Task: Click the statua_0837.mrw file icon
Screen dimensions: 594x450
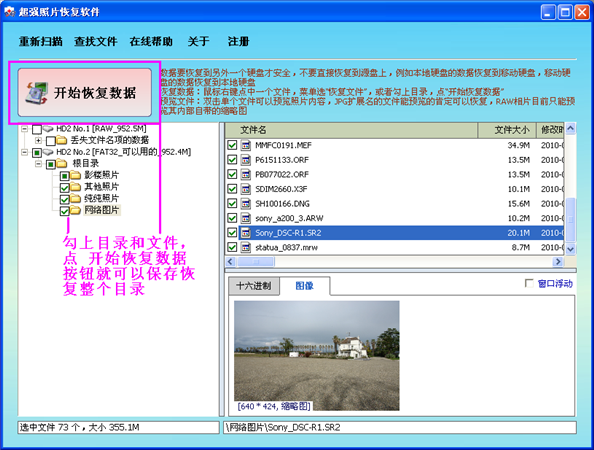Action: point(246,247)
